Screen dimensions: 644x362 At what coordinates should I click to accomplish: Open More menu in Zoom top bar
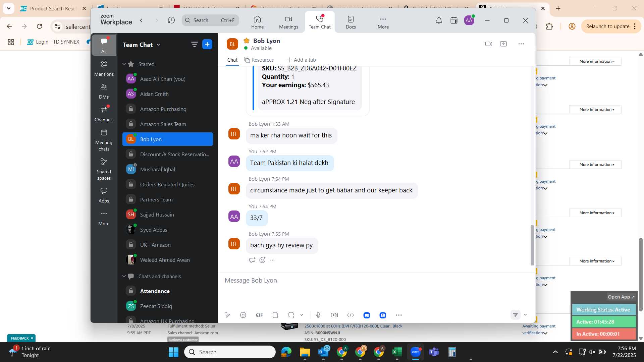383,22
